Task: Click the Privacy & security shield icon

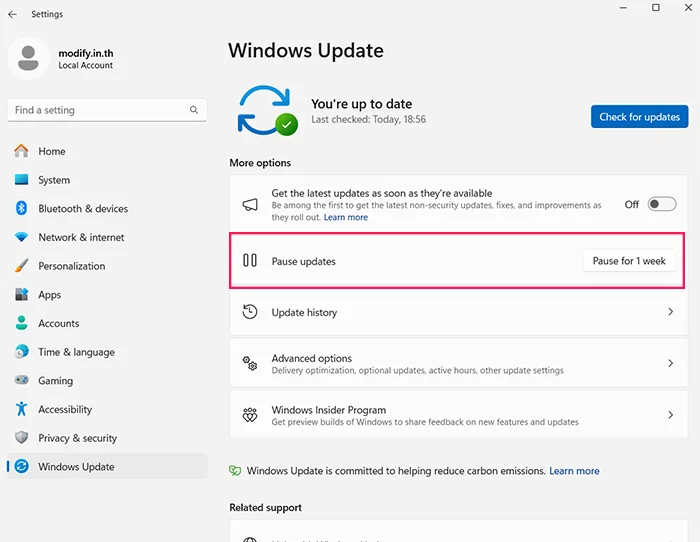Action: pos(21,438)
